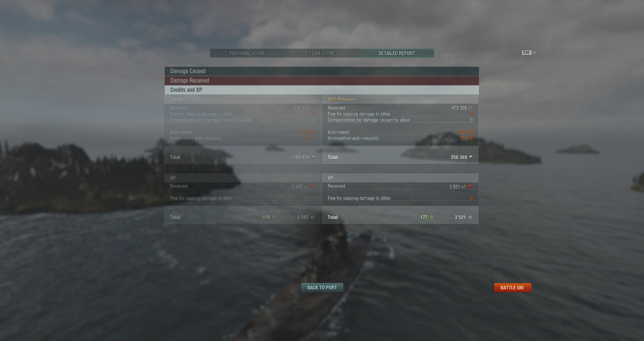The width and height of the screenshot is (644, 341).
Task: Click the gold star beside free XP 118
Action: click(274, 217)
